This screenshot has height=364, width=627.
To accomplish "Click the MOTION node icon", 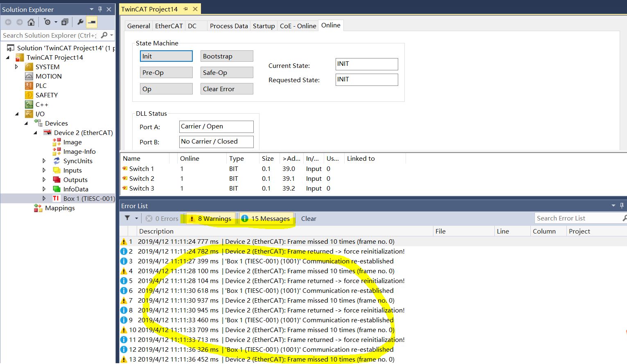I will pyautogui.click(x=29, y=76).
